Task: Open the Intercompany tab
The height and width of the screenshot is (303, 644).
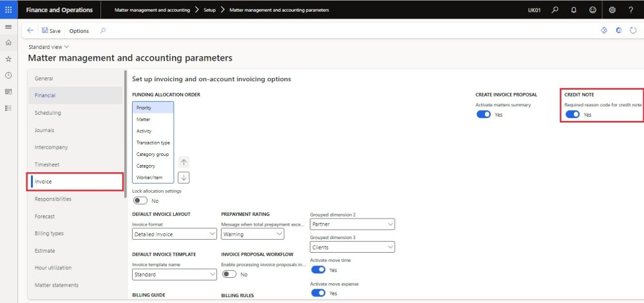Action: (x=75, y=147)
